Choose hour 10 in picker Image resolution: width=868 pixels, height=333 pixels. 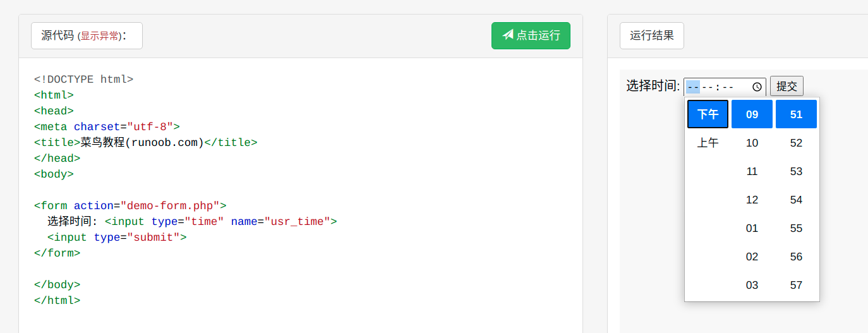pos(752,143)
